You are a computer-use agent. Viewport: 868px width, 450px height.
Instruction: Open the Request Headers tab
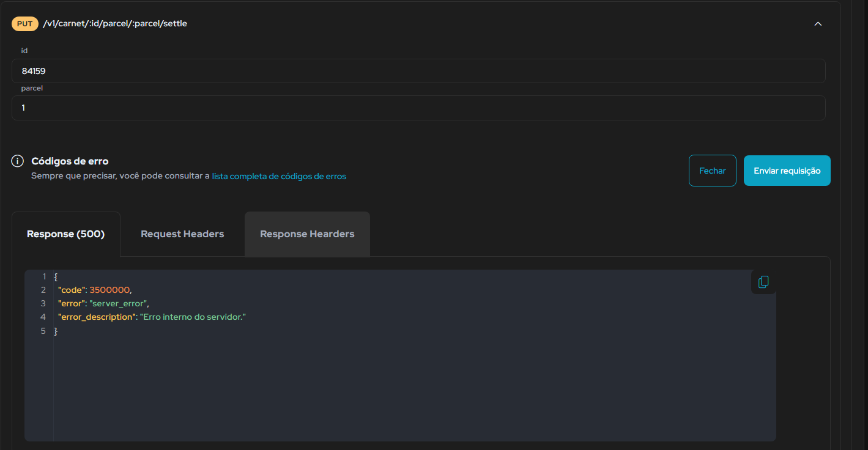(x=182, y=234)
